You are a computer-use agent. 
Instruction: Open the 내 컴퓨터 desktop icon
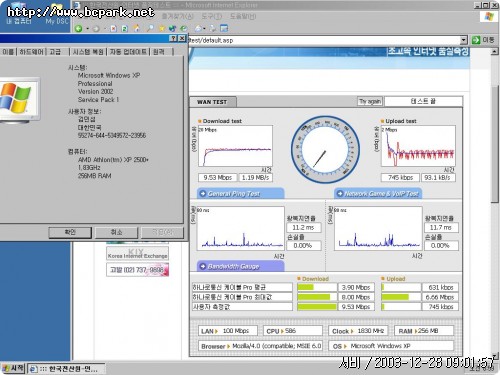(x=19, y=15)
